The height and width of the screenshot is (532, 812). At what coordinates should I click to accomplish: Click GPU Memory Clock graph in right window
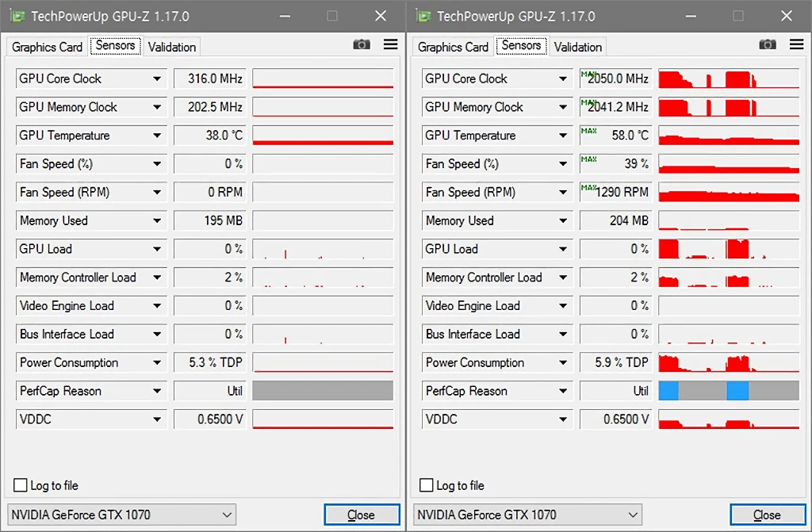click(729, 107)
